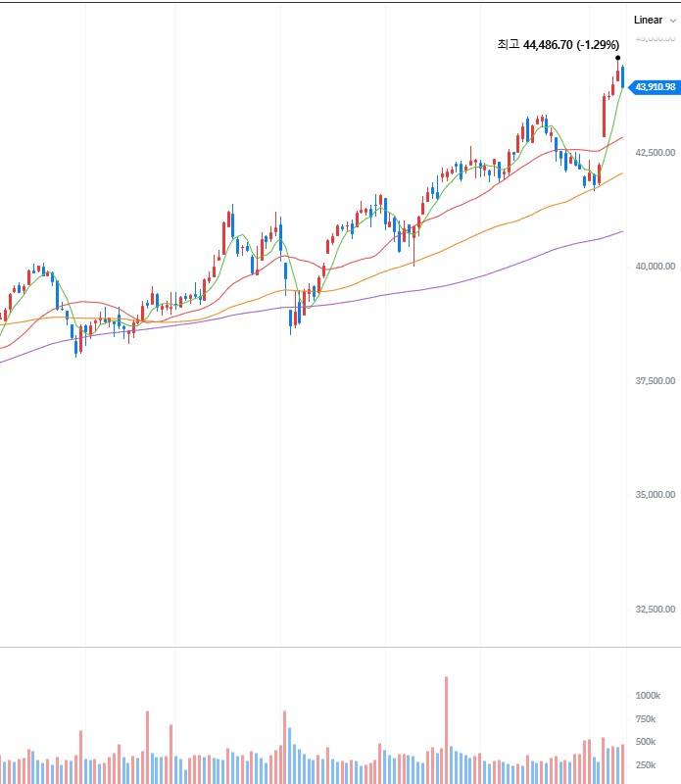Click the black dot marking the chart high

tap(617, 58)
